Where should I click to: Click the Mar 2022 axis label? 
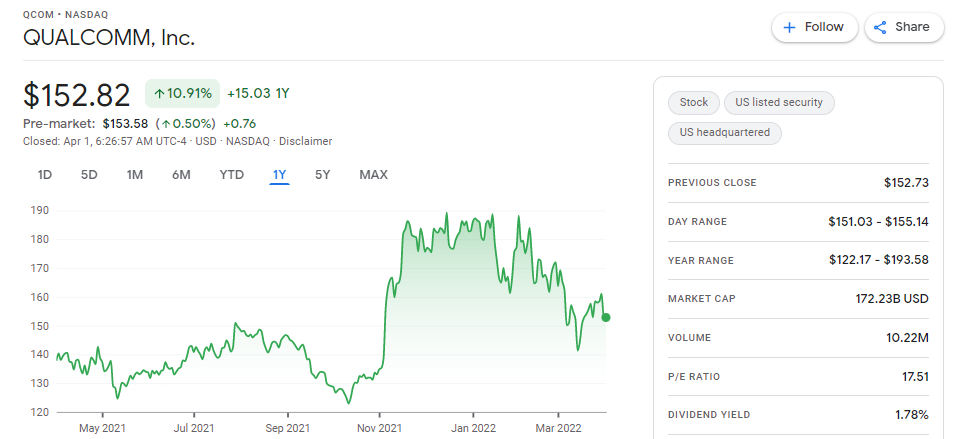[x=559, y=428]
